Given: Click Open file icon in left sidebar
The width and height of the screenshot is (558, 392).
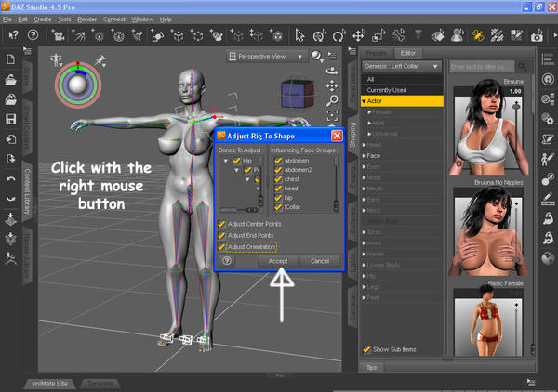Looking at the screenshot, I should point(10,80).
